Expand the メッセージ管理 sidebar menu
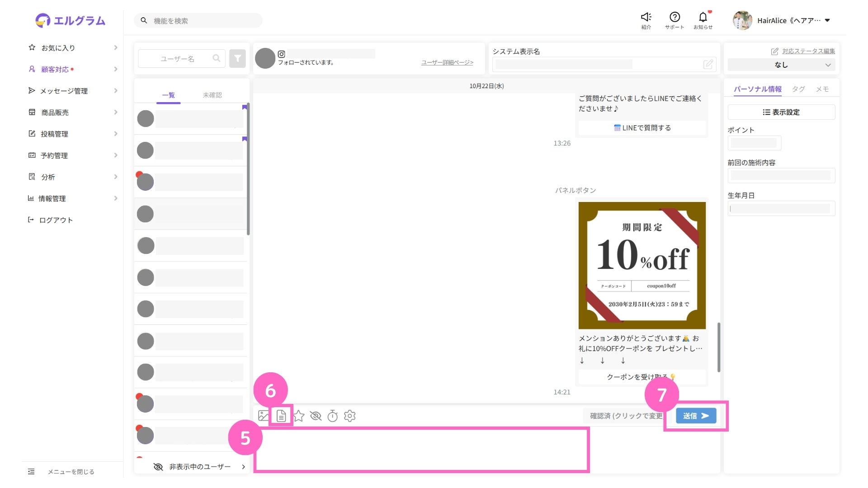The width and height of the screenshot is (868, 488). [64, 91]
